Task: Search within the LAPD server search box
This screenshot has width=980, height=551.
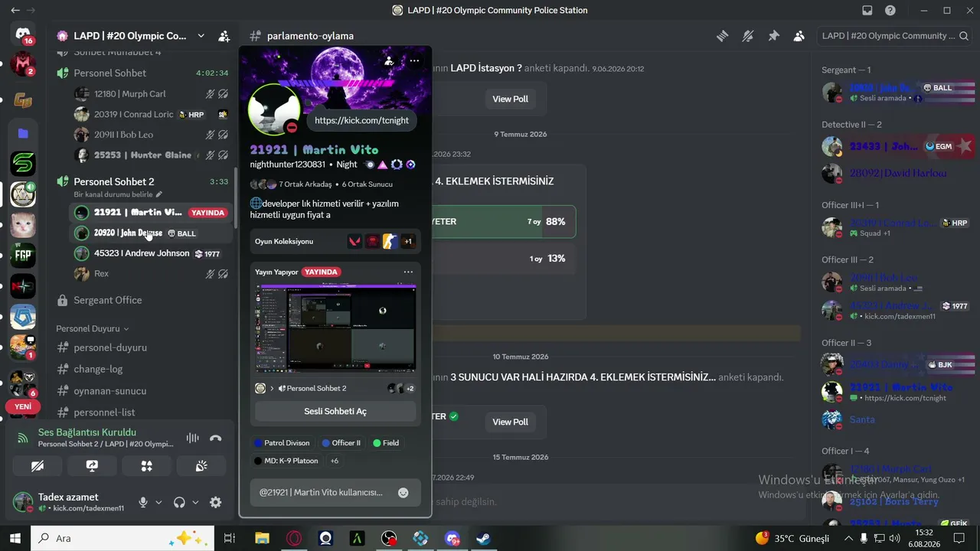Action: [895, 36]
